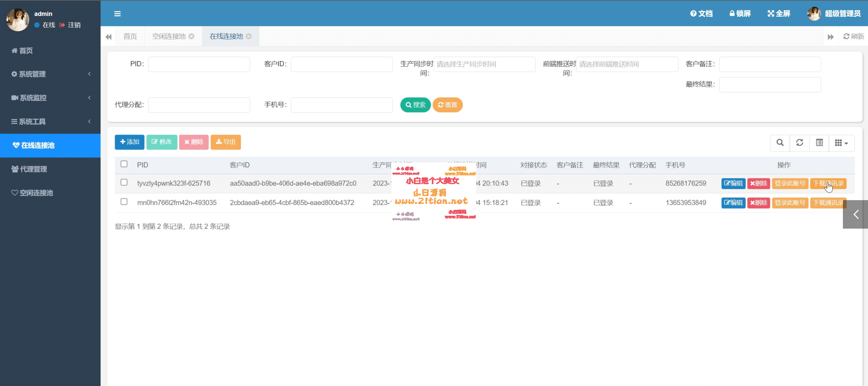Click the PID search input field

pyautogui.click(x=199, y=64)
